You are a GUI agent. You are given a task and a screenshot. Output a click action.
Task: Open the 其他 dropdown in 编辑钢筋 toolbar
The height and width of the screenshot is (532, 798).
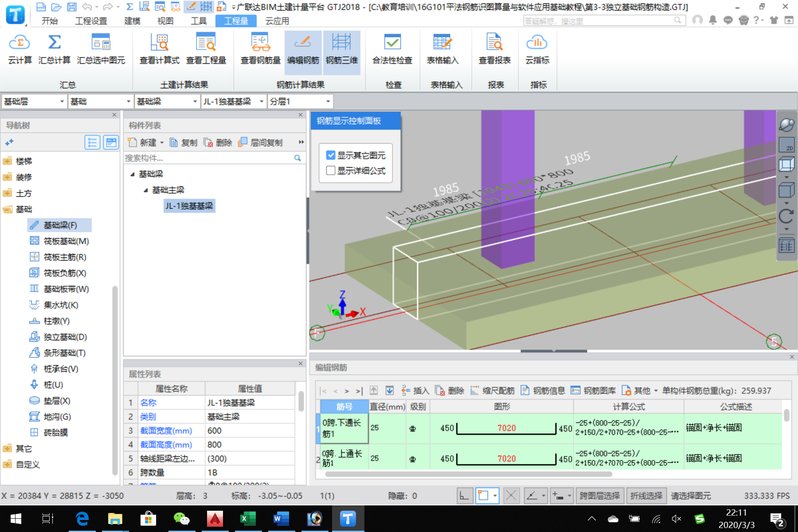tap(640, 391)
